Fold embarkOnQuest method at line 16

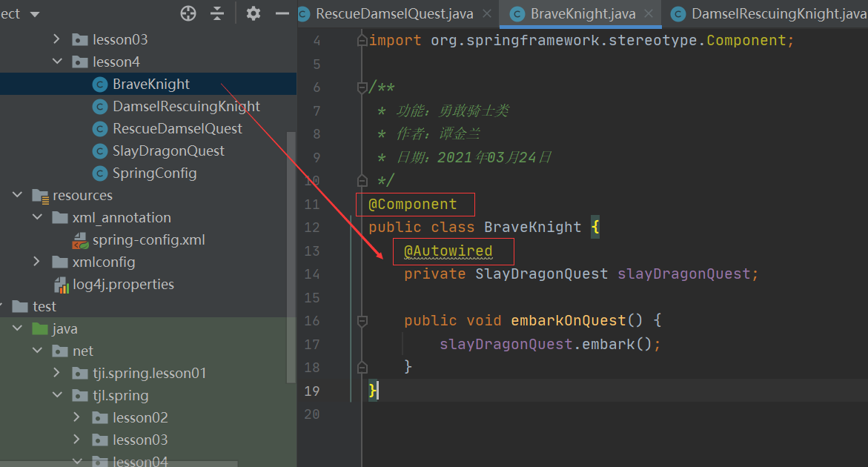pos(362,321)
